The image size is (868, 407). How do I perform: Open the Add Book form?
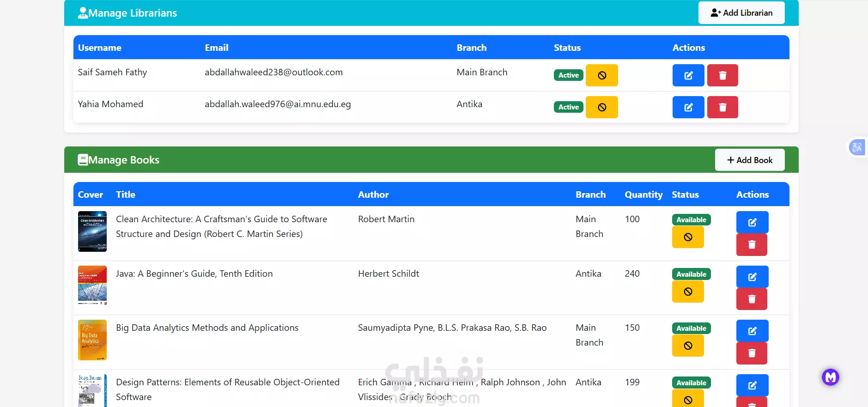[x=750, y=160]
